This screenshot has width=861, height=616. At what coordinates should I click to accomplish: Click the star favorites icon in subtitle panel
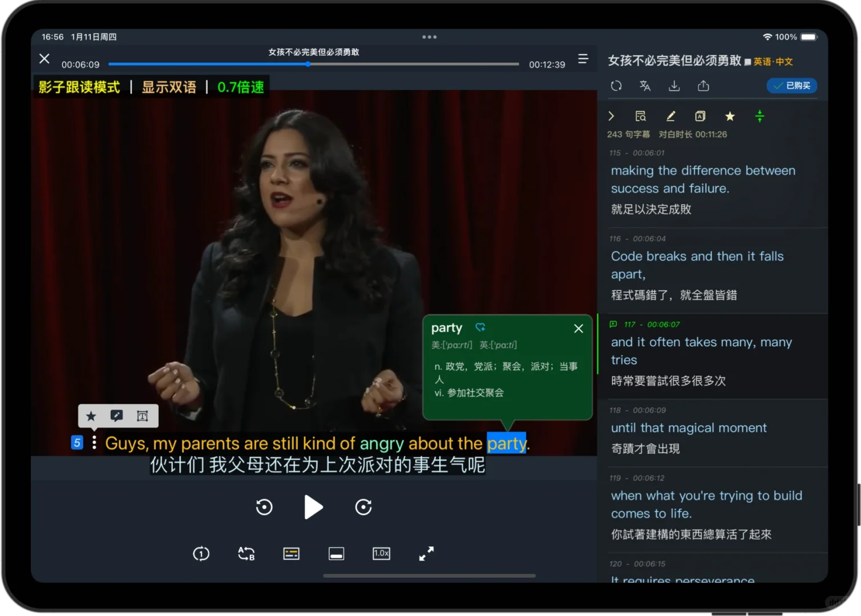[x=730, y=116]
